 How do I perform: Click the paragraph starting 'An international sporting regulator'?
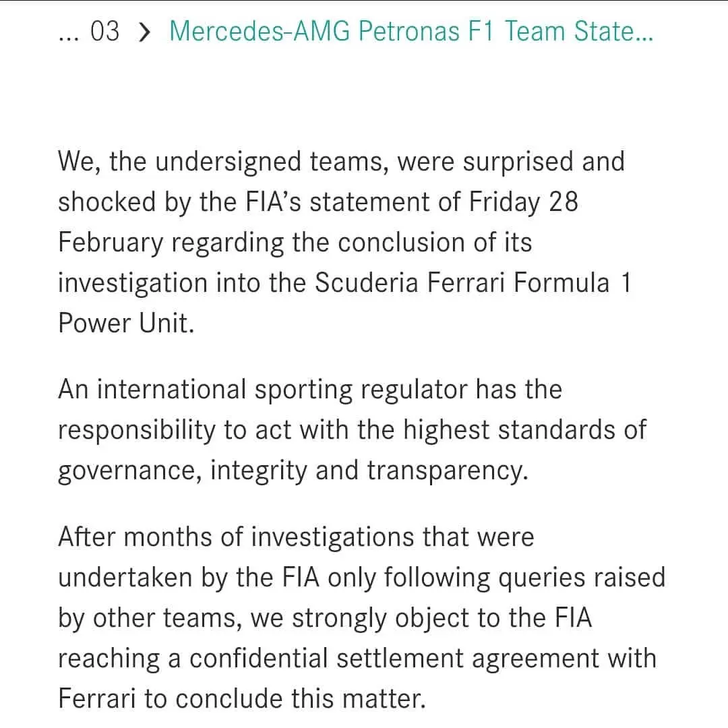coord(352,430)
